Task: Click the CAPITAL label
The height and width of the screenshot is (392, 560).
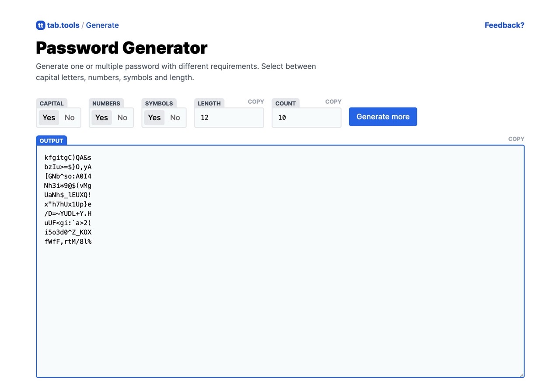Action: pyautogui.click(x=52, y=103)
